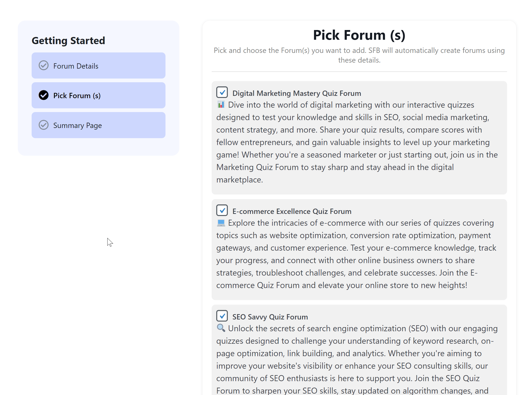Click the Pick Forum (s) main heading
Screen dimensions: 532x395
(359, 35)
